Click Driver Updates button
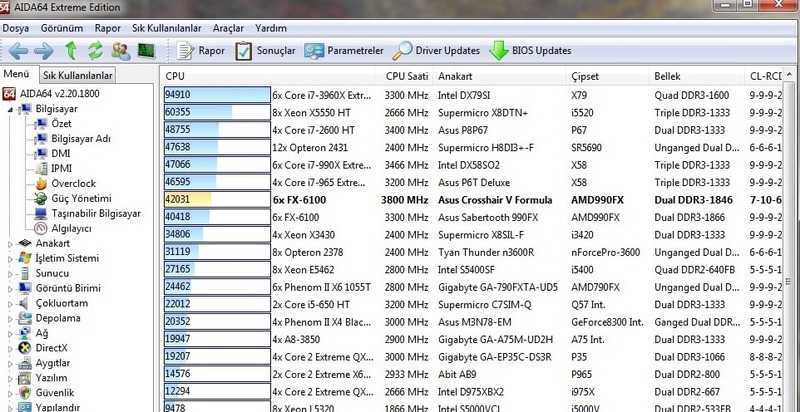 pos(436,50)
